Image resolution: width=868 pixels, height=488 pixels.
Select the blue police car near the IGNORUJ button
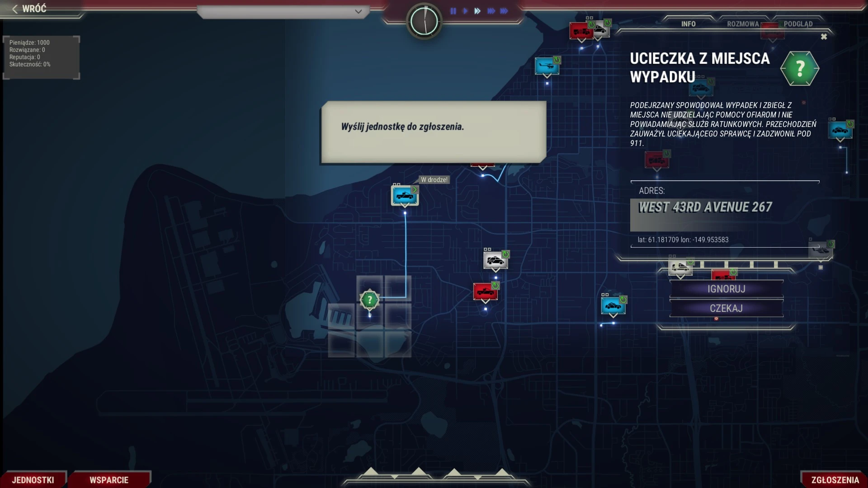click(x=613, y=306)
